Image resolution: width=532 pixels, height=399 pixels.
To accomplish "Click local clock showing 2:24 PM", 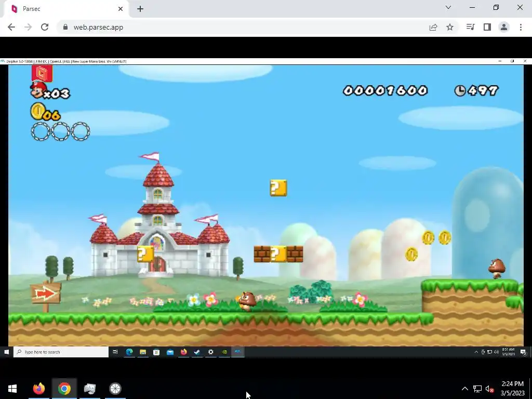I will 512,389.
